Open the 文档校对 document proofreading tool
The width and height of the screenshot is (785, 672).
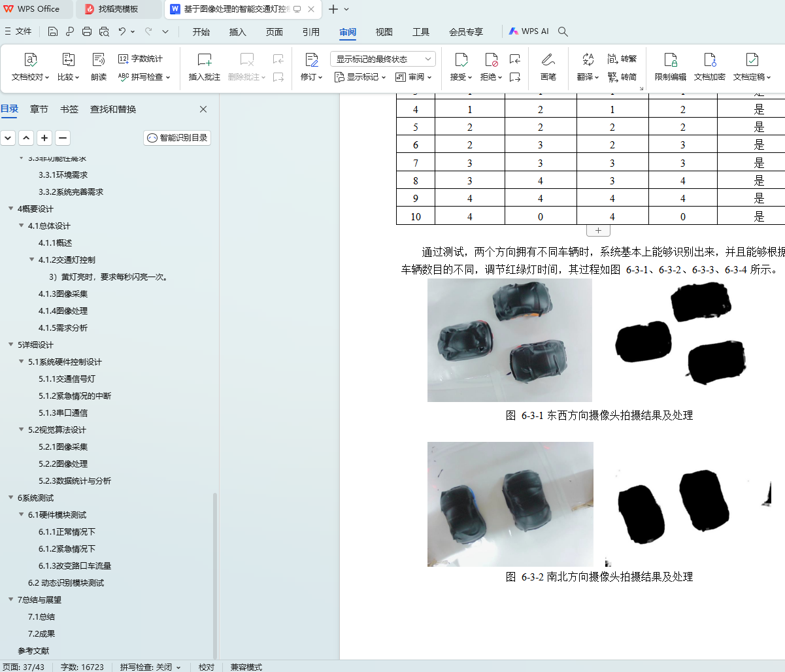30,67
